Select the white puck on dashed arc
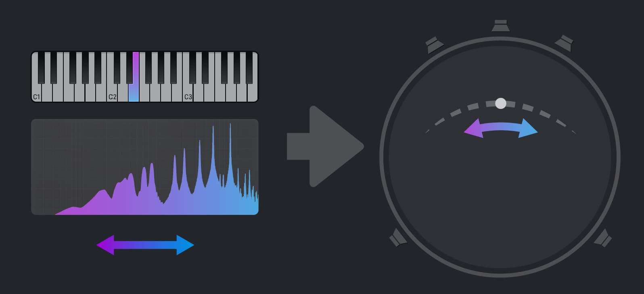Image resolution: width=644 pixels, height=294 pixels. pyautogui.click(x=501, y=103)
